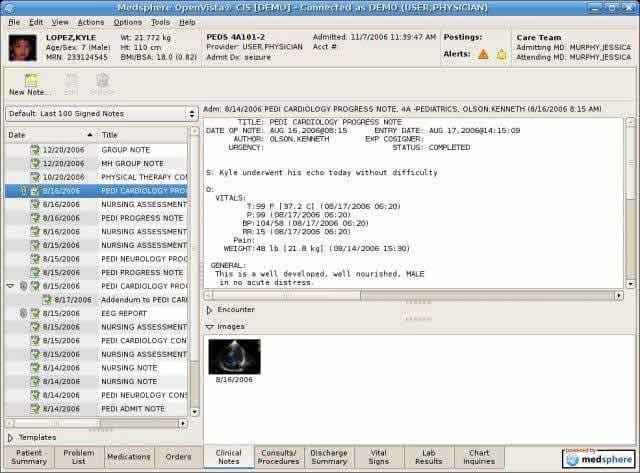This screenshot has height=473, width=640.
Task: Click attachment icon on selected 8/16/2006 PEDI CARDIOLOGY row
Action: tap(24, 191)
